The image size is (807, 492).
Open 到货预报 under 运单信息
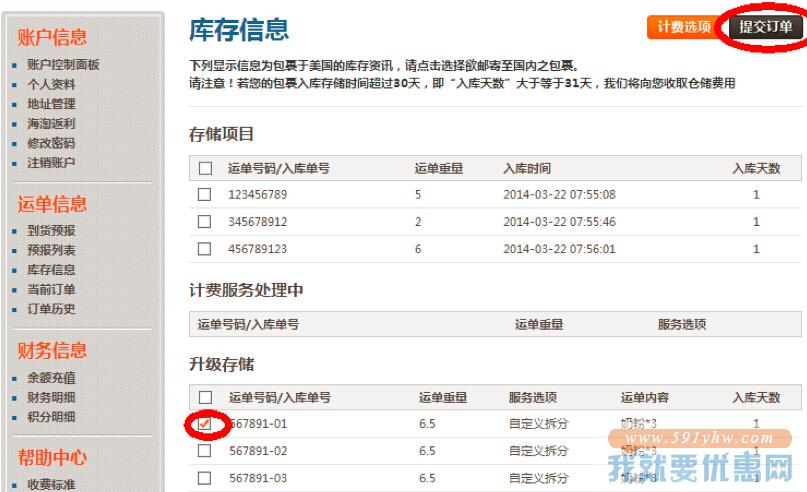tap(51, 231)
